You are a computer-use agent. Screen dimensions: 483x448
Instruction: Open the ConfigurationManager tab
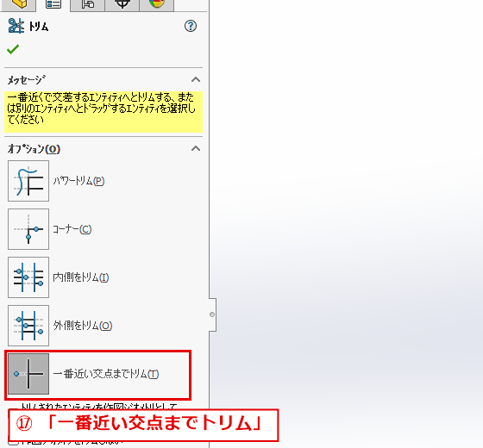(87, 4)
